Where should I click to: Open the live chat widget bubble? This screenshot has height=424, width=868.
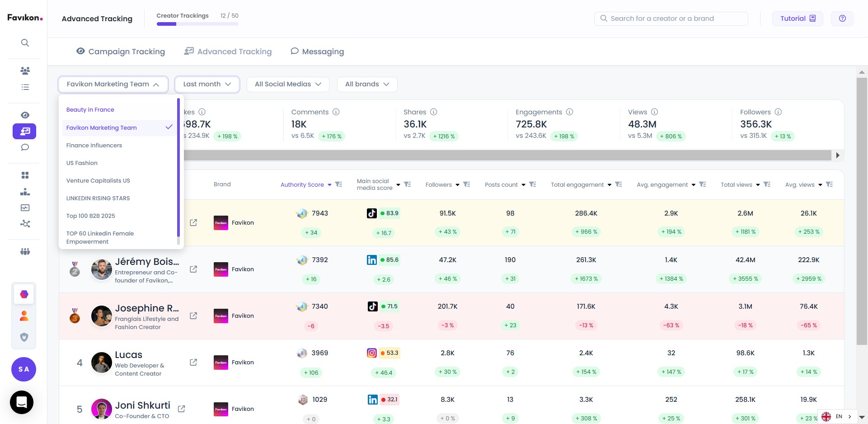(22, 402)
